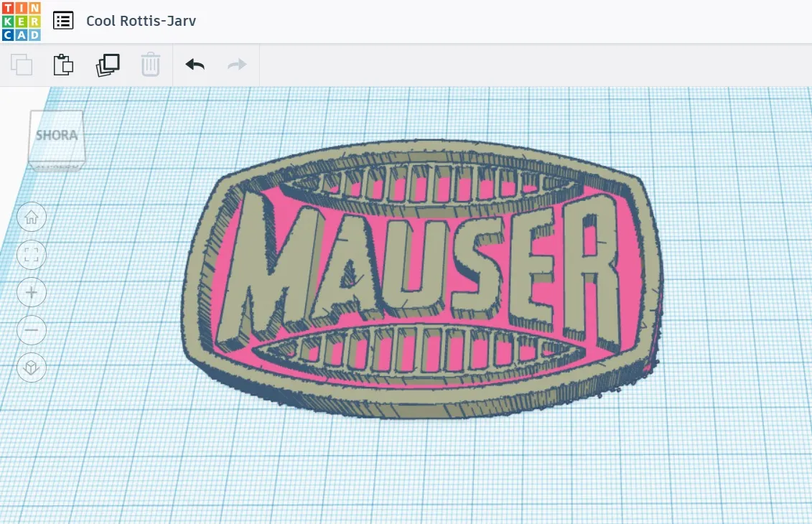Viewport: 812px width, 524px height.
Task: Zoom out using the minus icon
Action: click(31, 330)
